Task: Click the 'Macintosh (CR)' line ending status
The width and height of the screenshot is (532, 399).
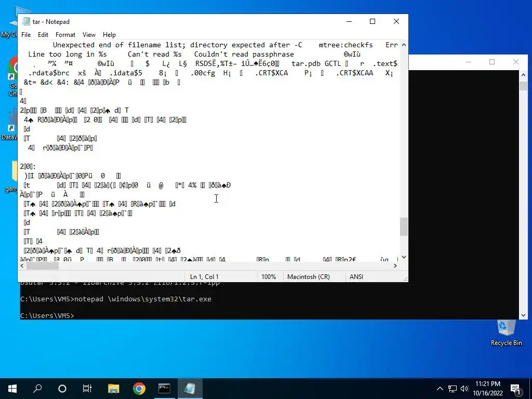Action: click(309, 276)
